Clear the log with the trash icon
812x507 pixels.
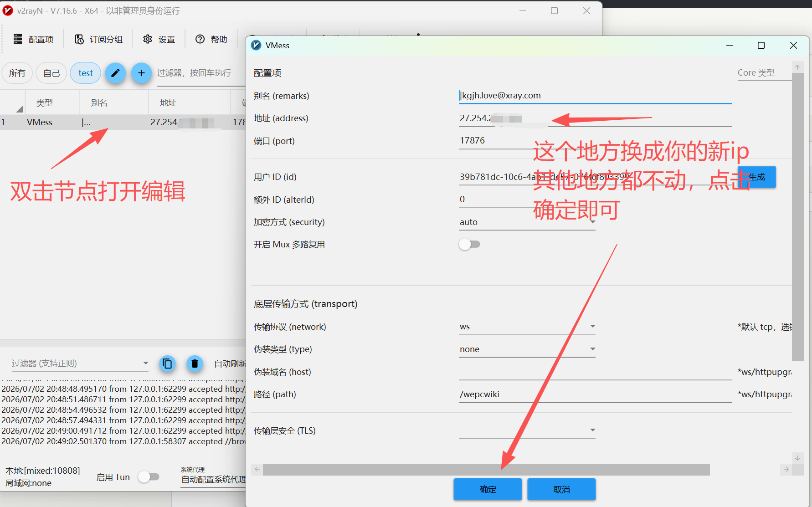click(x=195, y=364)
